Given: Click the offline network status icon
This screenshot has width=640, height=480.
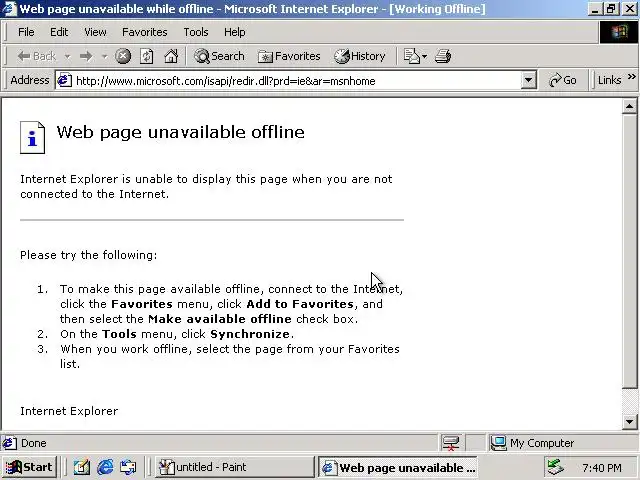Looking at the screenshot, I should pos(451,443).
